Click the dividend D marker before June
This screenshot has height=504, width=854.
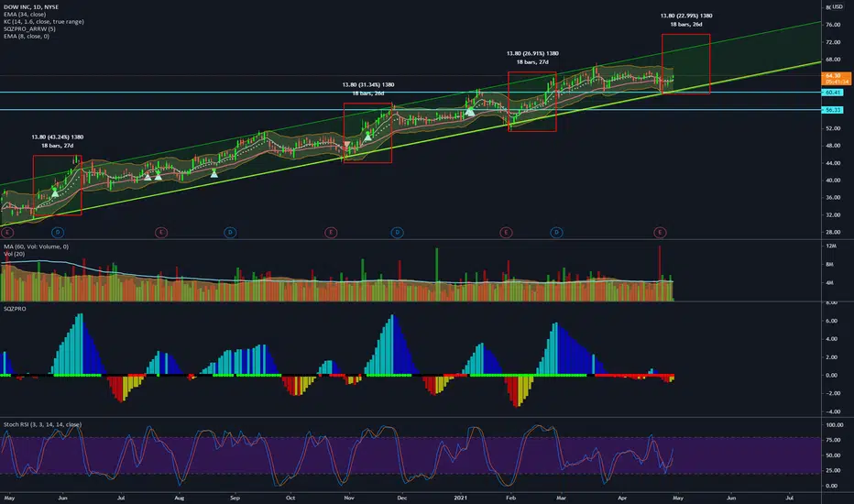[58, 233]
